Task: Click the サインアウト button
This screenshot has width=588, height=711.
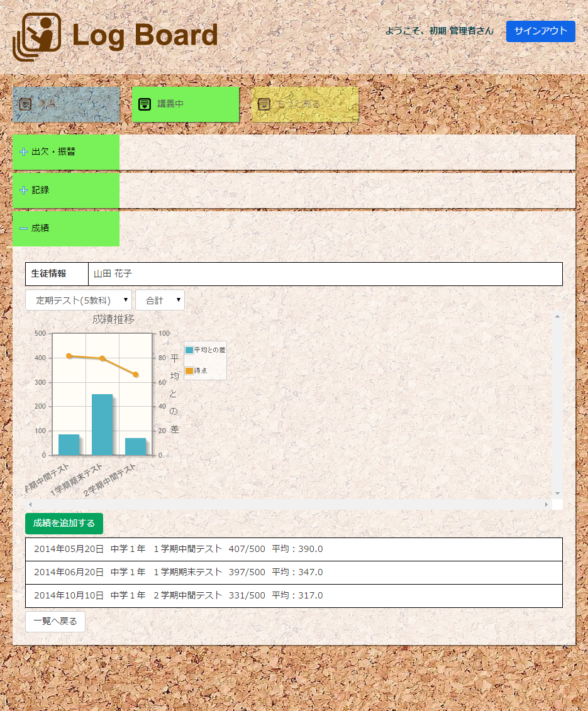Action: (x=540, y=31)
